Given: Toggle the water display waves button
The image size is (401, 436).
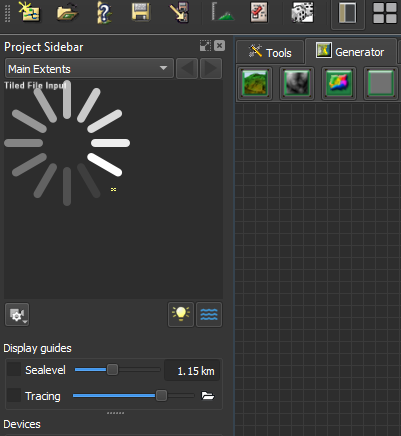Looking at the screenshot, I should pos(209,314).
